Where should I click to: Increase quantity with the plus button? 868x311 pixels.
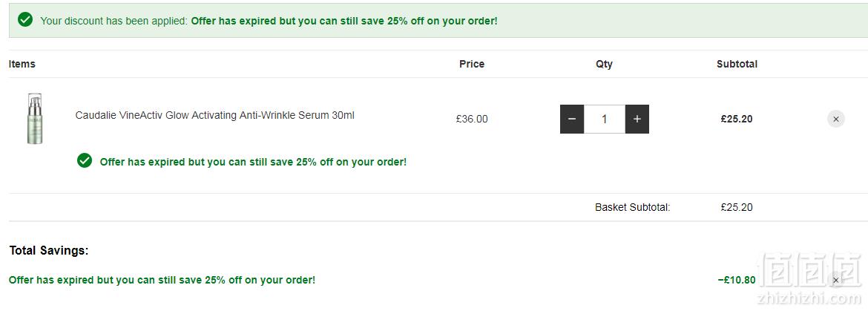(x=637, y=119)
